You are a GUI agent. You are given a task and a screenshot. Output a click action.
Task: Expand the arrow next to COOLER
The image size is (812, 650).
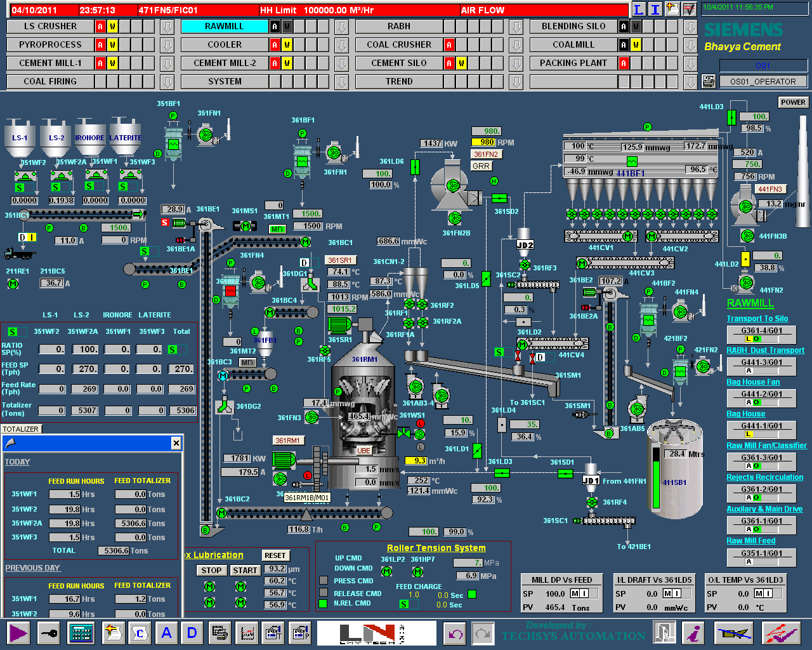[x=341, y=45]
